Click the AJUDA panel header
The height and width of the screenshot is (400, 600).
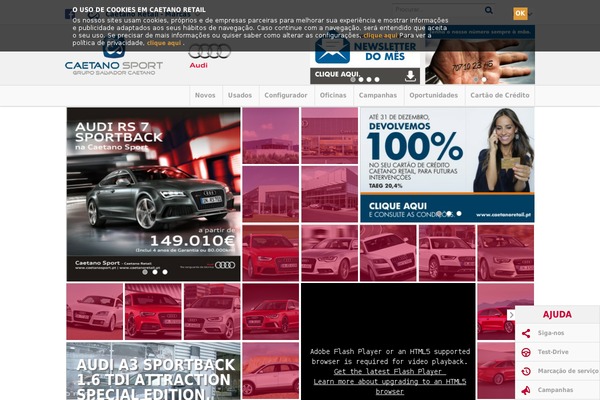point(557,314)
